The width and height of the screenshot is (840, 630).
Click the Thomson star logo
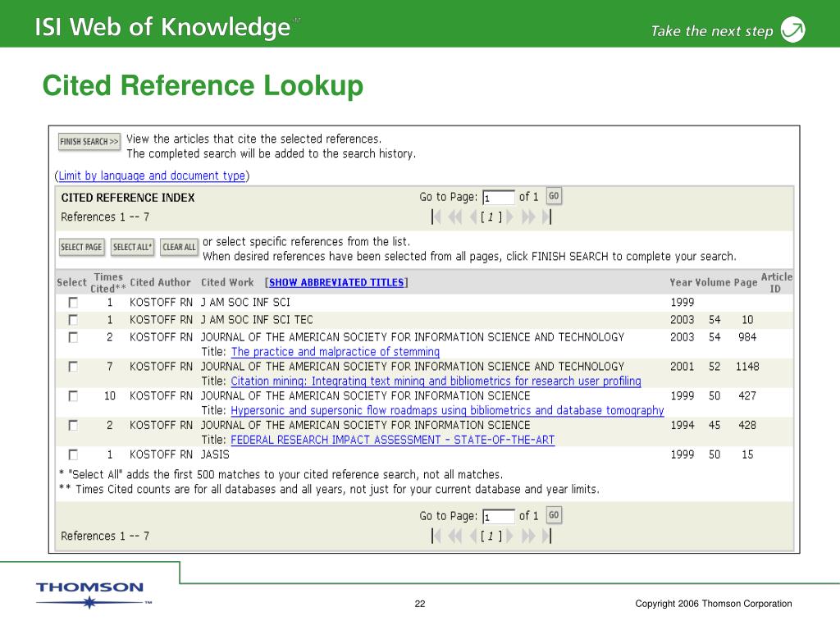[x=89, y=603]
